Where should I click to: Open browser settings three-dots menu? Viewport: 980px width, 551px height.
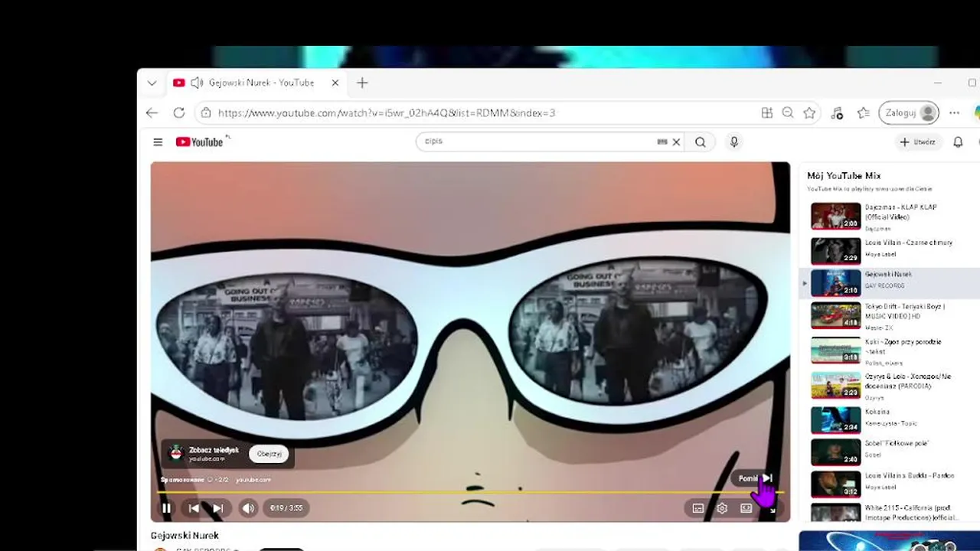pos(954,112)
